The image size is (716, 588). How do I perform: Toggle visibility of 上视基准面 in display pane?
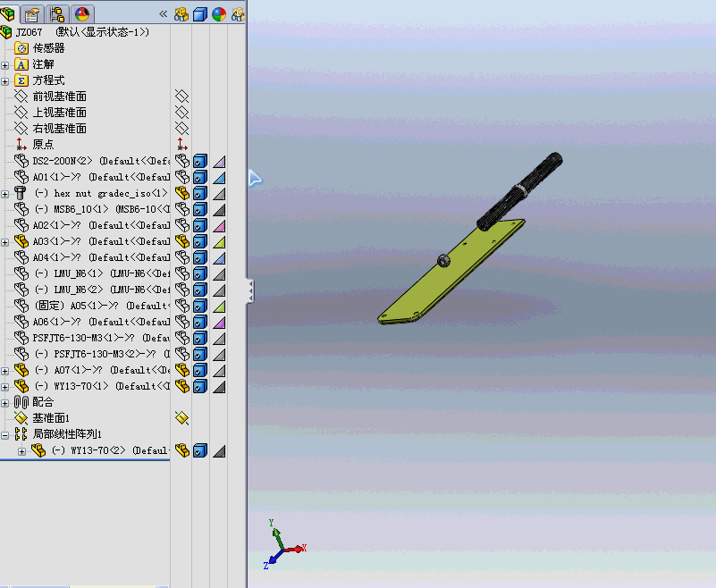pyautogui.click(x=181, y=113)
